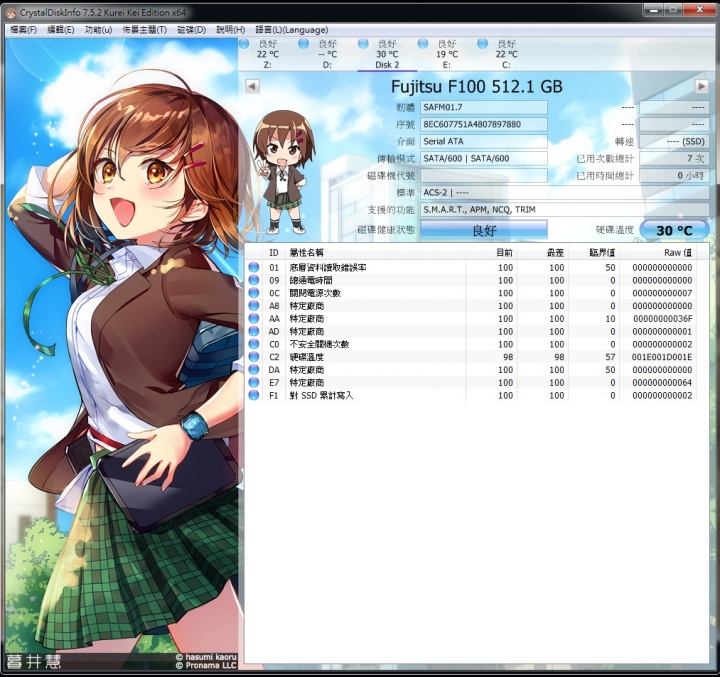Screen dimensions: 720x677
Task: Click the chibi character image beside disk info
Action: pos(282,172)
